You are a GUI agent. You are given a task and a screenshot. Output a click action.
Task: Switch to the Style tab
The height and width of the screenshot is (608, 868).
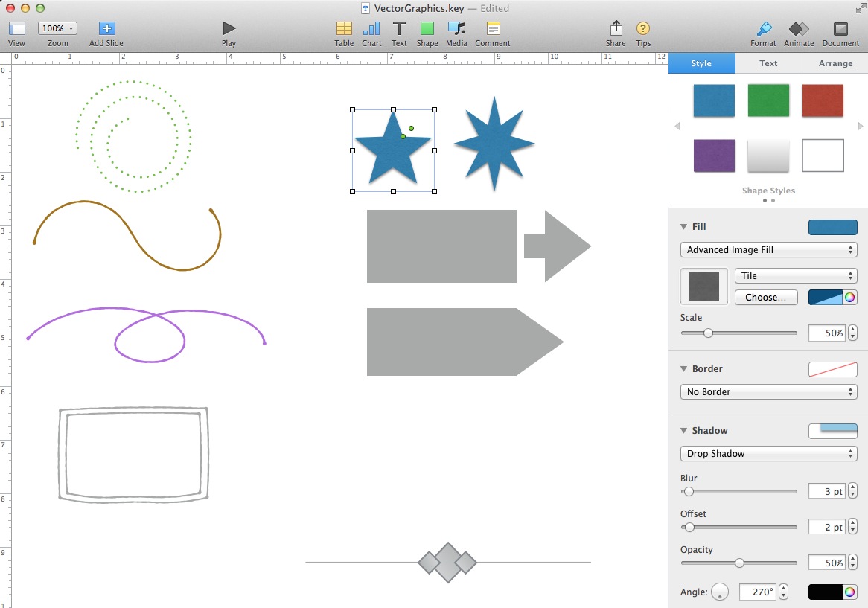click(701, 63)
